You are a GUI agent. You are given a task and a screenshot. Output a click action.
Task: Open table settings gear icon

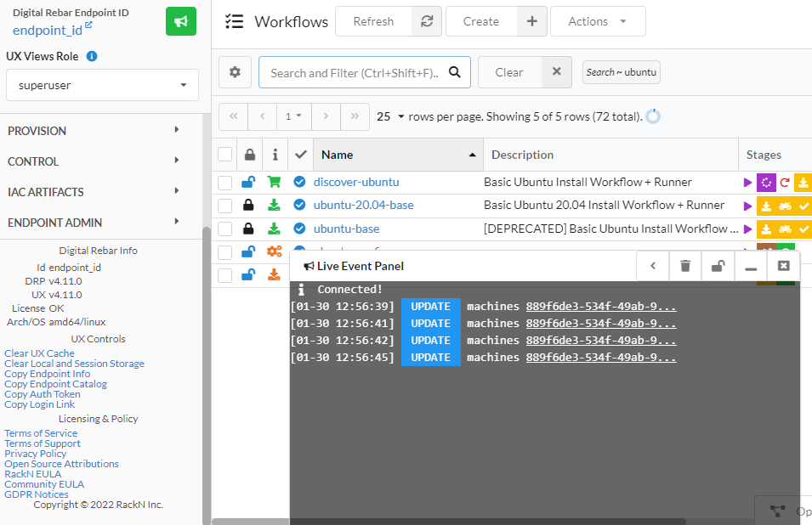click(x=235, y=72)
